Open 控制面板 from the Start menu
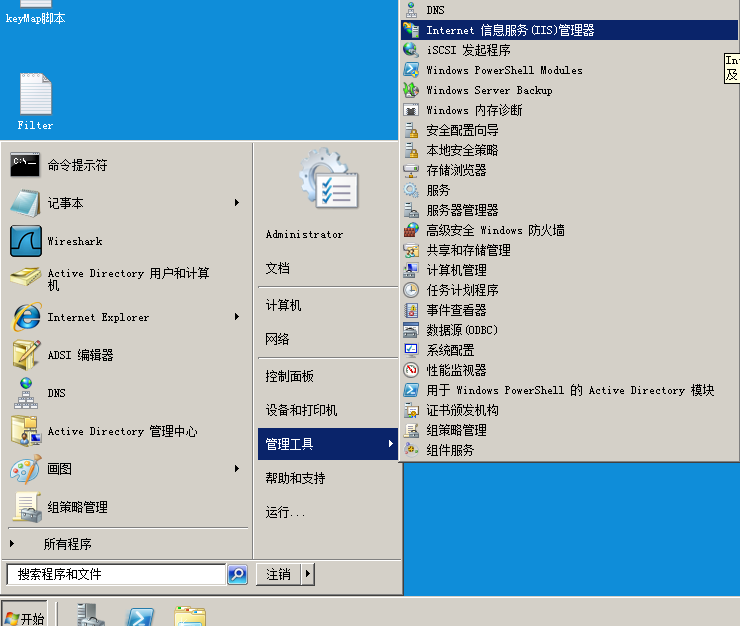This screenshot has height=626, width=740. click(x=289, y=376)
